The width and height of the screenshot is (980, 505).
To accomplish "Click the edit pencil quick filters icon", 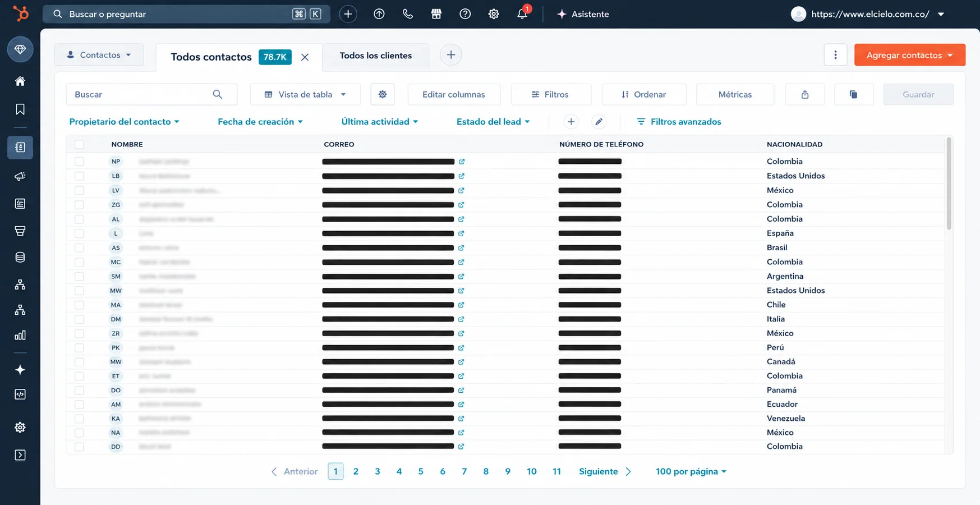I will 599,122.
